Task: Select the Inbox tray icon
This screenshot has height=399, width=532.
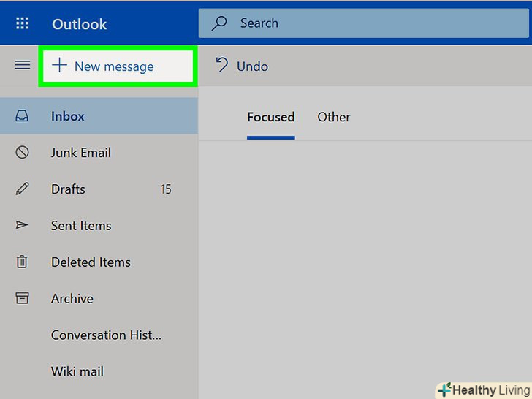Action: pos(22,115)
